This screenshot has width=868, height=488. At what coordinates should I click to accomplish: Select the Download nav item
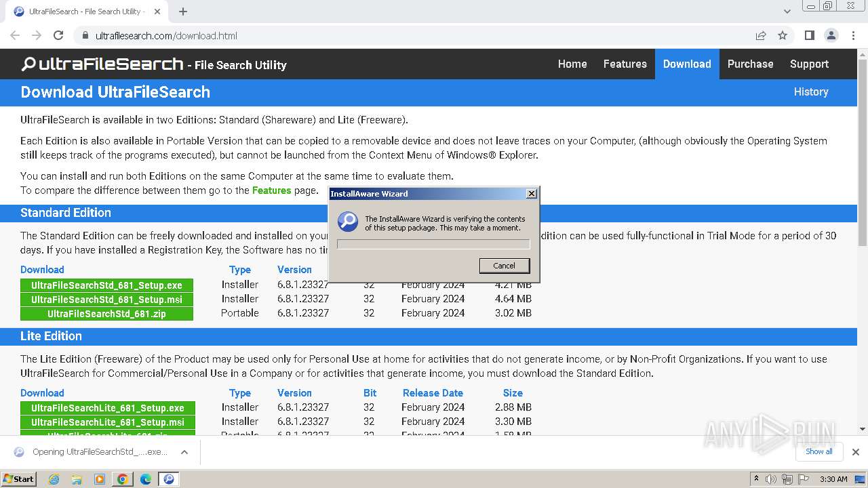(687, 64)
